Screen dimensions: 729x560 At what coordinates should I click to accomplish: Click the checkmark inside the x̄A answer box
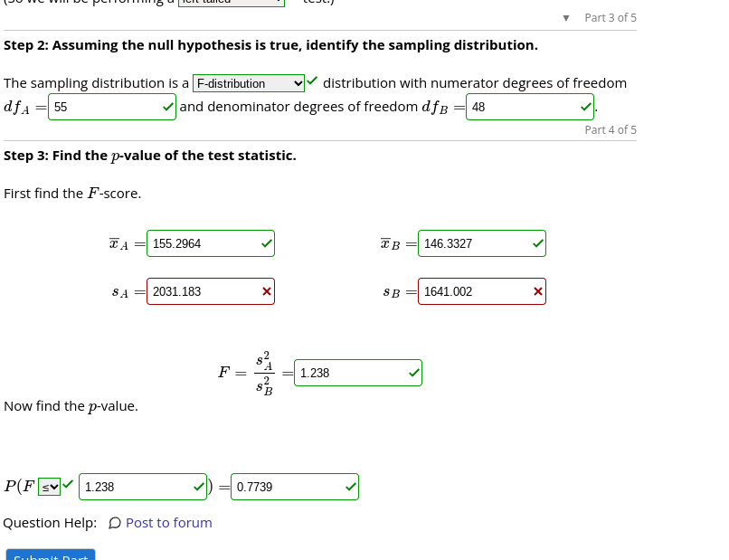pyautogui.click(x=265, y=242)
